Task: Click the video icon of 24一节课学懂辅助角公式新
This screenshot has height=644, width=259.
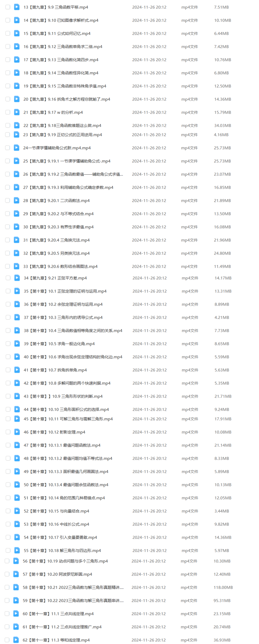Action: [x=16, y=148]
